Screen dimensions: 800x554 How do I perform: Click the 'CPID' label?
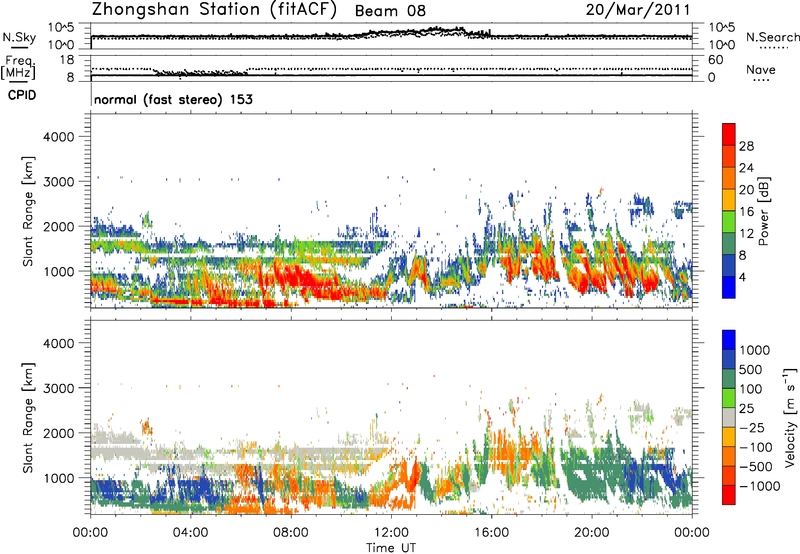(22, 95)
